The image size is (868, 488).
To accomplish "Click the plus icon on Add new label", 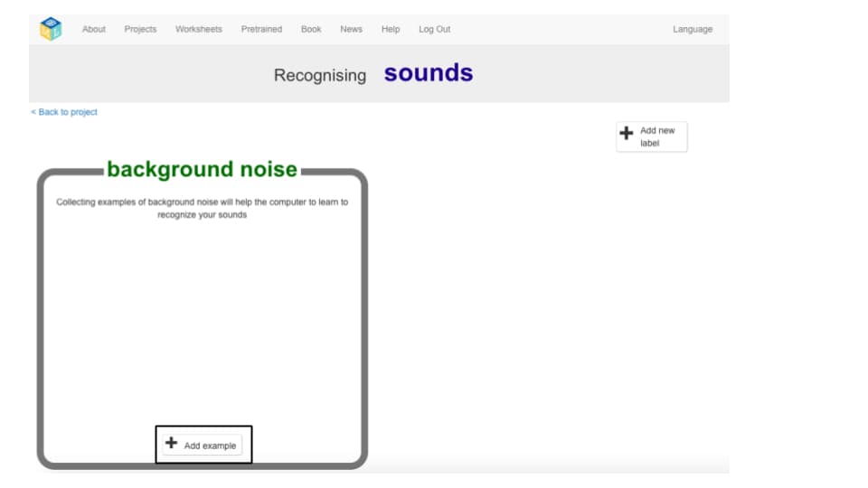I will point(626,133).
